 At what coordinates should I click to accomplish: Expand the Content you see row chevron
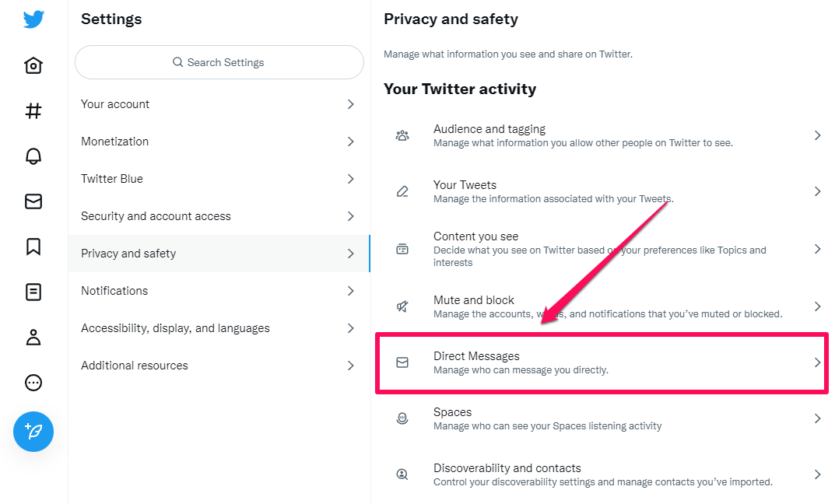pyautogui.click(x=818, y=249)
